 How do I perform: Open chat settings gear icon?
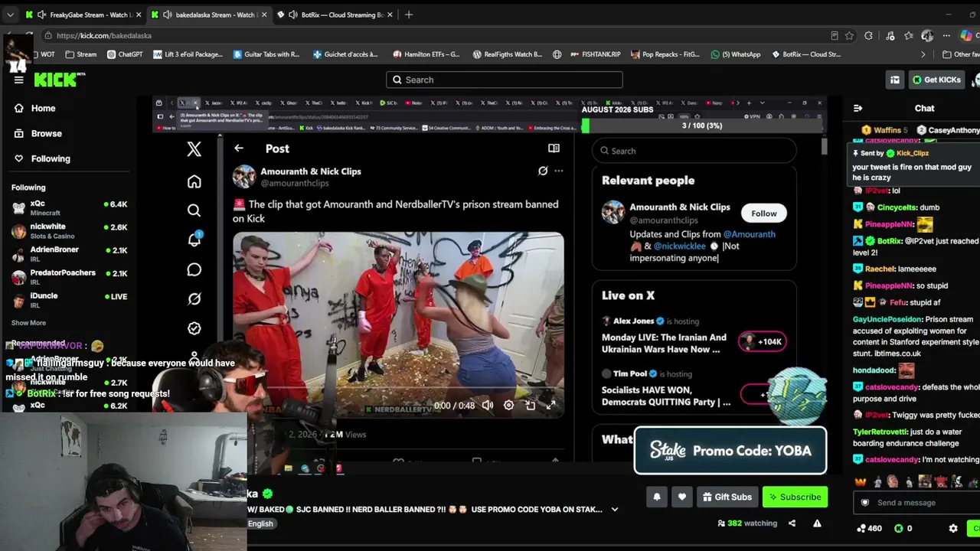point(953,528)
